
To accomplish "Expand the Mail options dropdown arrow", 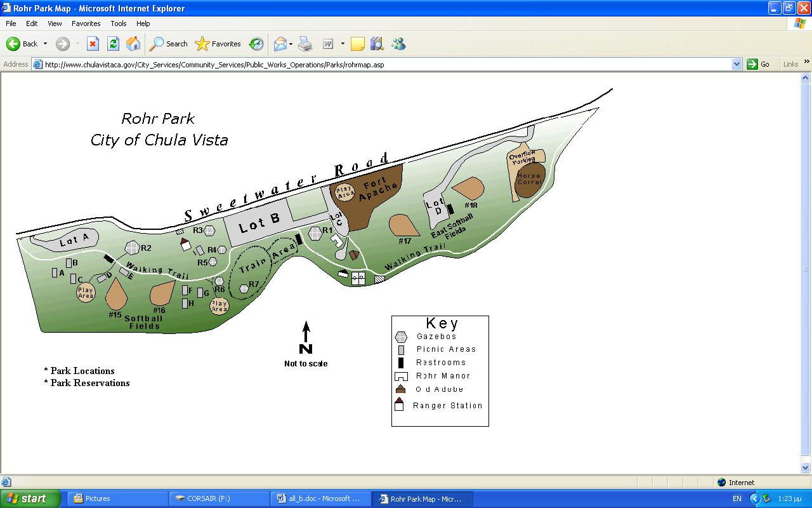I will 291,44.
